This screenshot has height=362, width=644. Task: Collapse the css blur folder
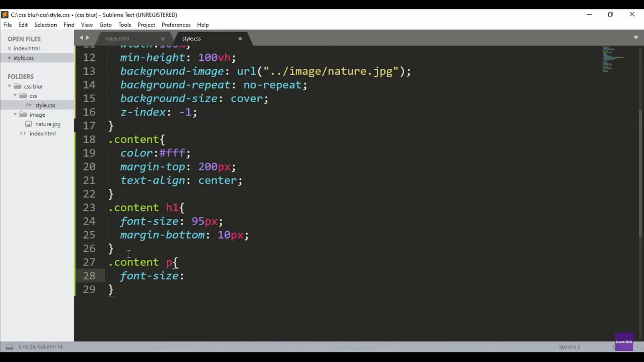(x=9, y=86)
